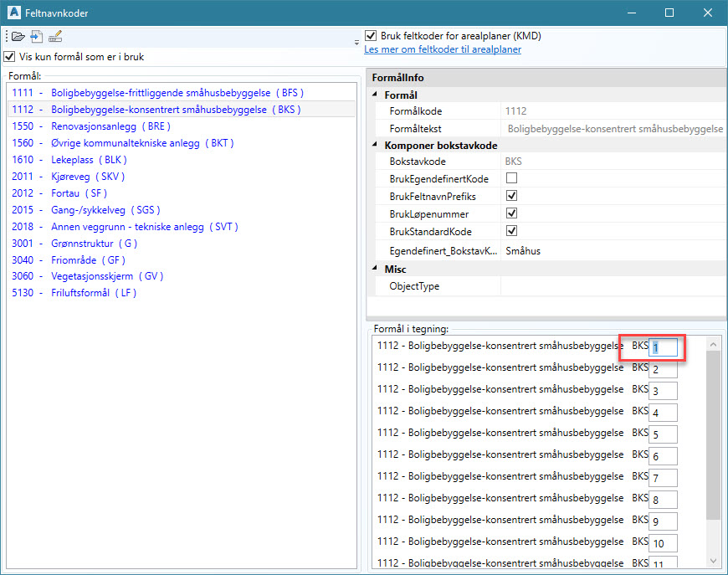Collapse the Misc property group
The height and width of the screenshot is (575, 728).
point(375,269)
